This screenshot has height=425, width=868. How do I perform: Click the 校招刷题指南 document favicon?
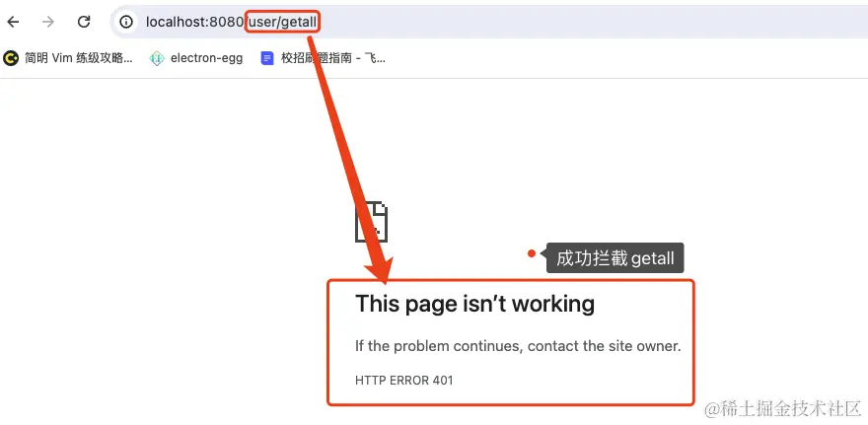[x=267, y=58]
